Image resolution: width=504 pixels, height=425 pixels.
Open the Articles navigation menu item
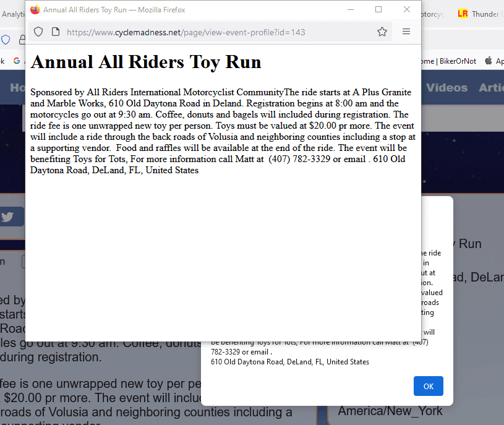[x=491, y=88]
